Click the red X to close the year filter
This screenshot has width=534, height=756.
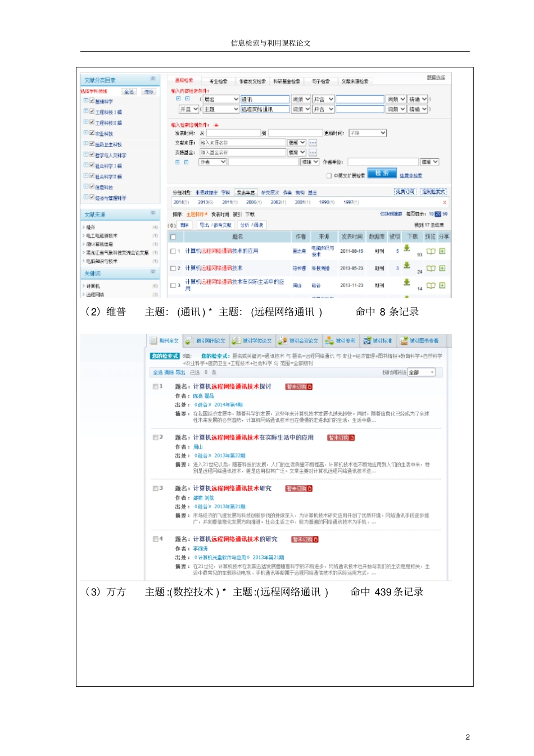[445, 202]
